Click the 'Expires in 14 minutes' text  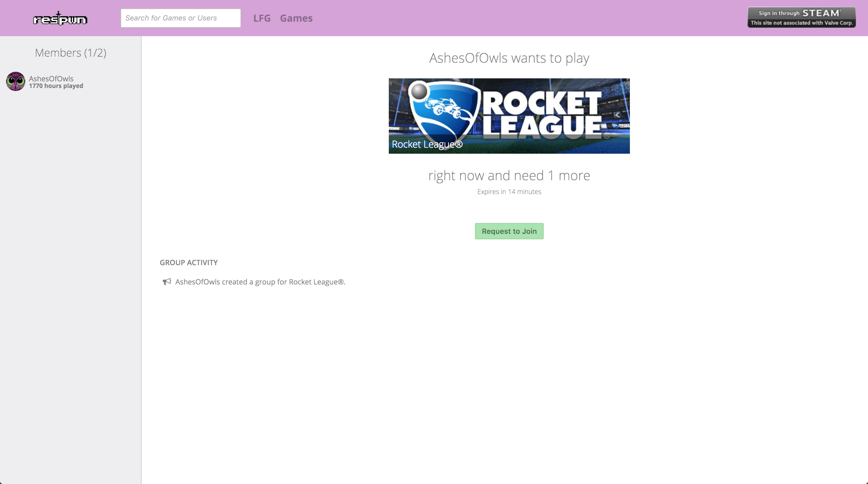click(x=509, y=191)
